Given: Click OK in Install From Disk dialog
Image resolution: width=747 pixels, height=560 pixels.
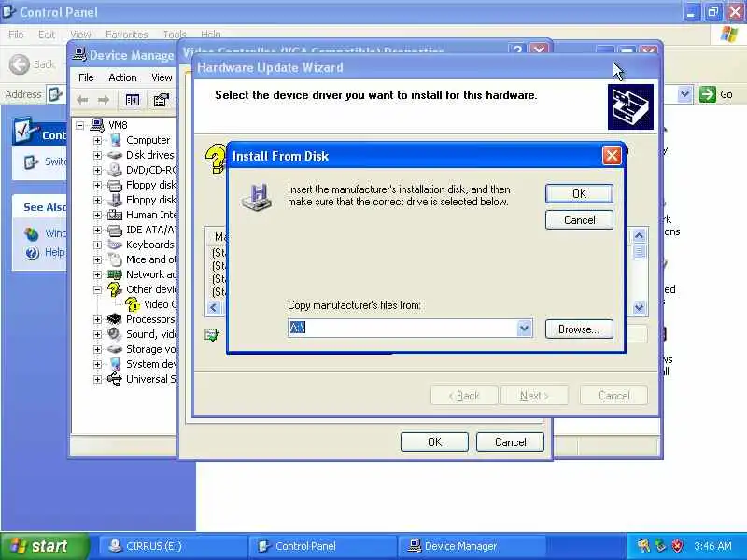Looking at the screenshot, I should coord(579,194).
